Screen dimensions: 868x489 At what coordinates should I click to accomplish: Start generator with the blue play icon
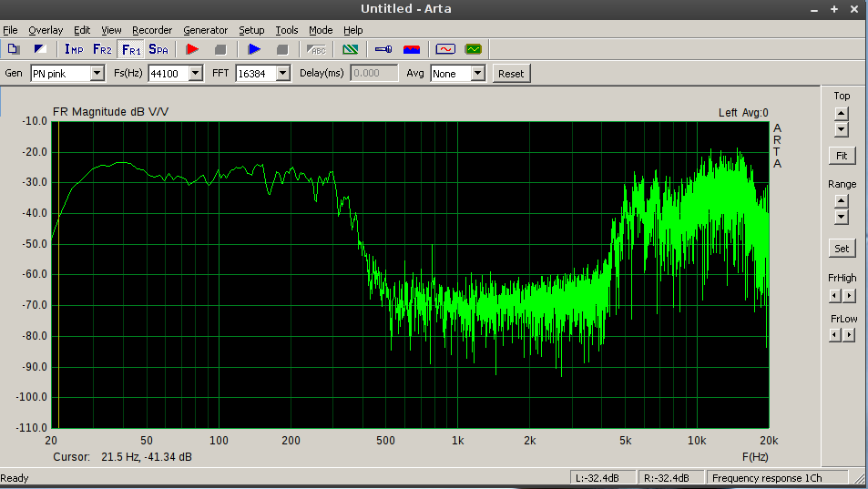coord(254,49)
